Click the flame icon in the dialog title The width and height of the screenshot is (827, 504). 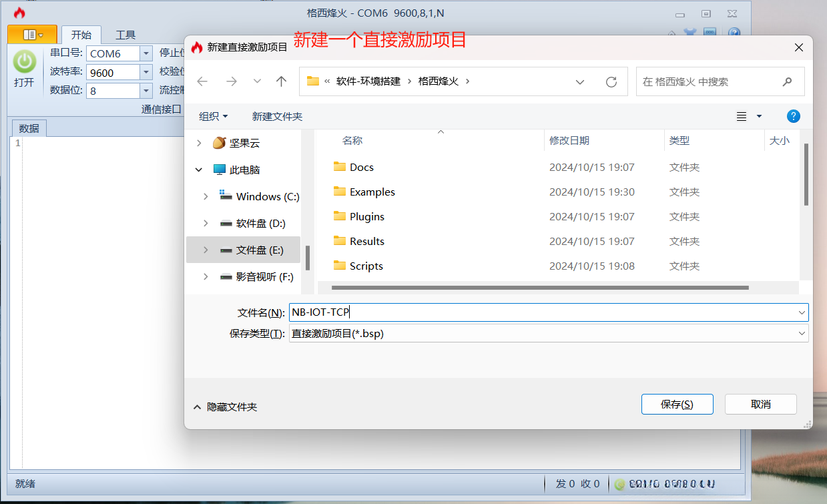pyautogui.click(x=197, y=47)
